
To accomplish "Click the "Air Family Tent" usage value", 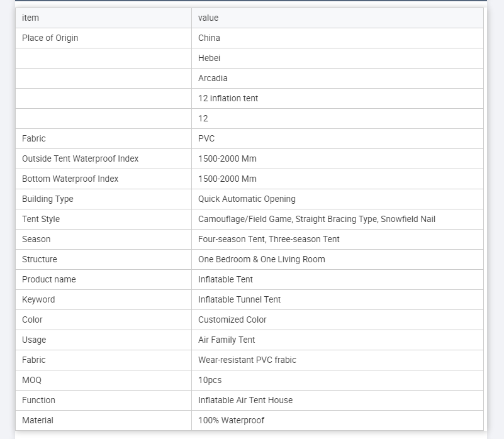I will [x=227, y=340].
